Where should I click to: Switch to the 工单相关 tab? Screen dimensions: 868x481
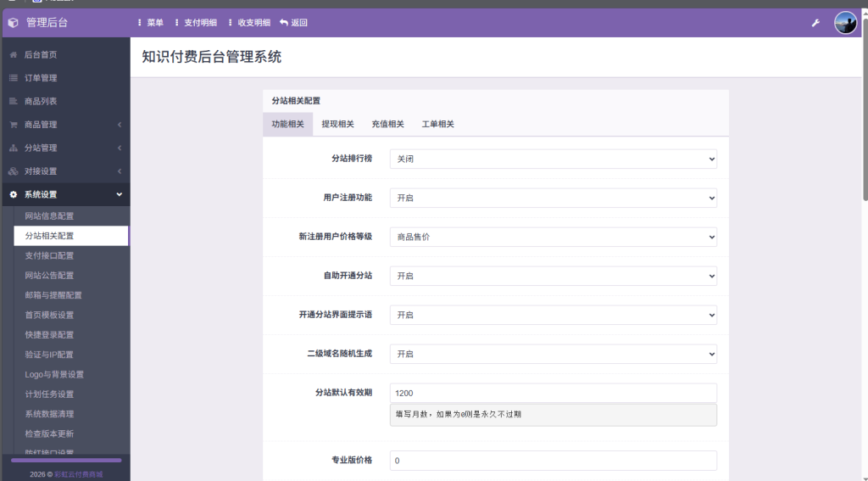pyautogui.click(x=438, y=124)
